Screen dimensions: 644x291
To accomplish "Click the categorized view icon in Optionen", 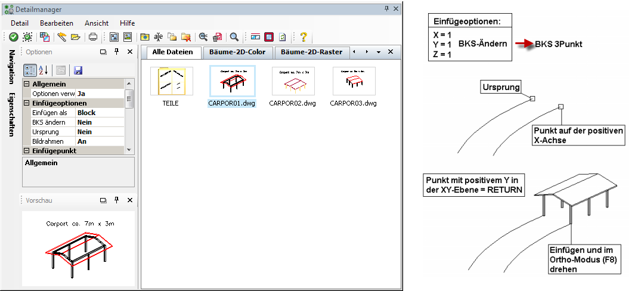I will click(x=30, y=70).
